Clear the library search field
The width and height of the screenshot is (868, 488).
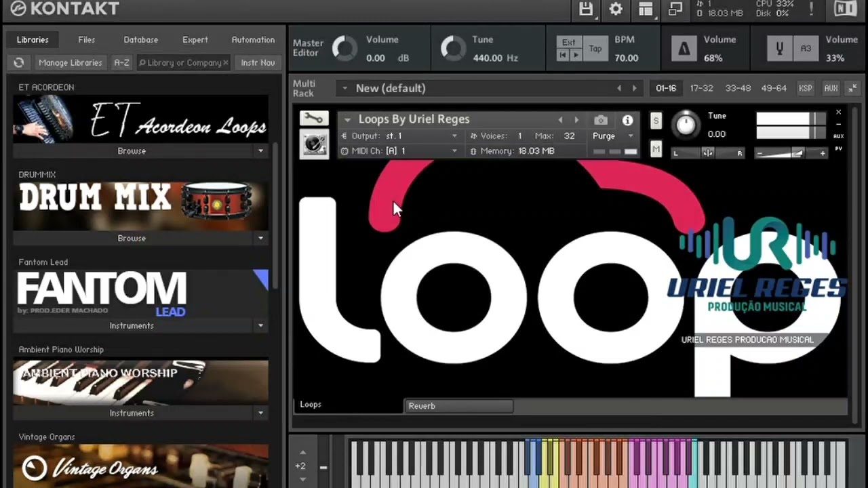(225, 62)
